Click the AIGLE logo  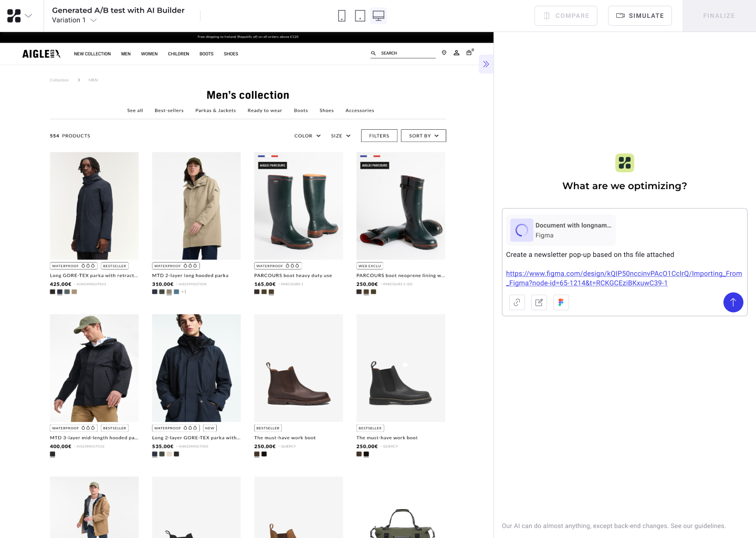point(41,54)
